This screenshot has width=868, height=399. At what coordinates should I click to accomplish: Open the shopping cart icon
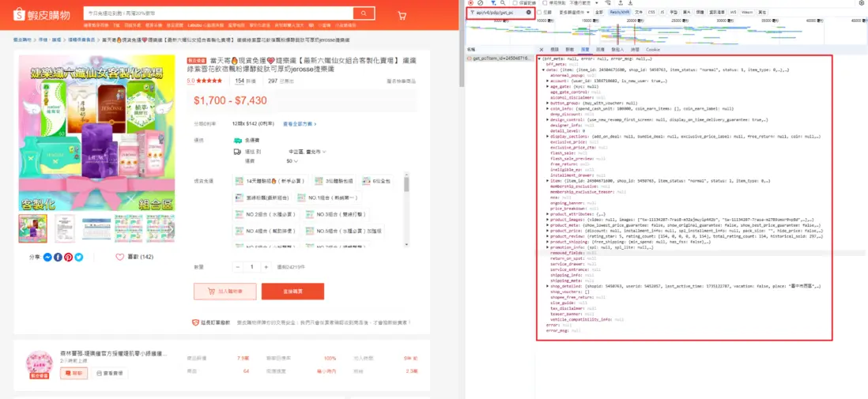(402, 15)
